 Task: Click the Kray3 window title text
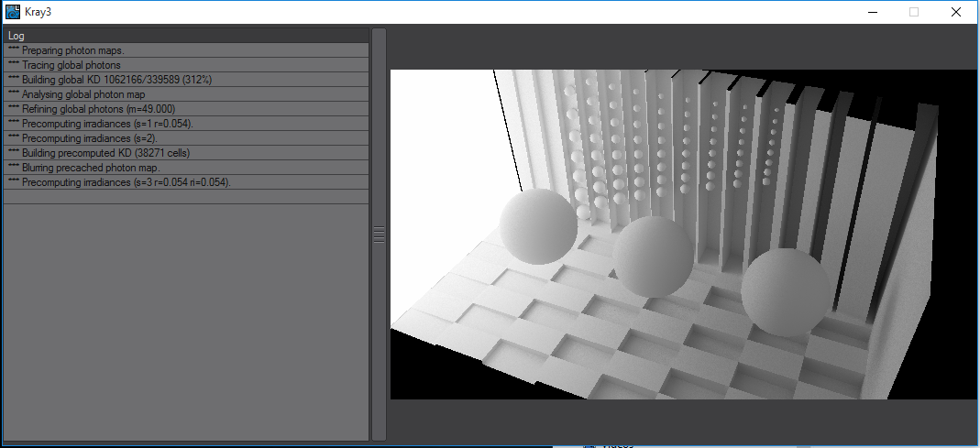(x=39, y=12)
